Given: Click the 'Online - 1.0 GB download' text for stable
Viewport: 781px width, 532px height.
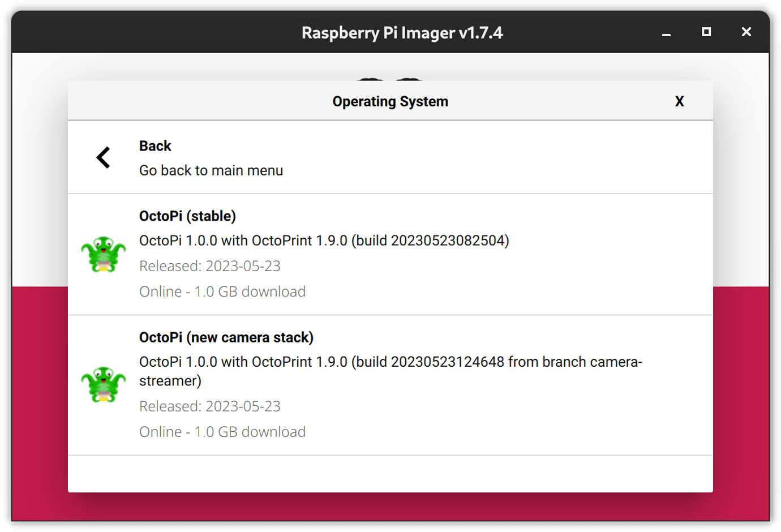Looking at the screenshot, I should (222, 291).
